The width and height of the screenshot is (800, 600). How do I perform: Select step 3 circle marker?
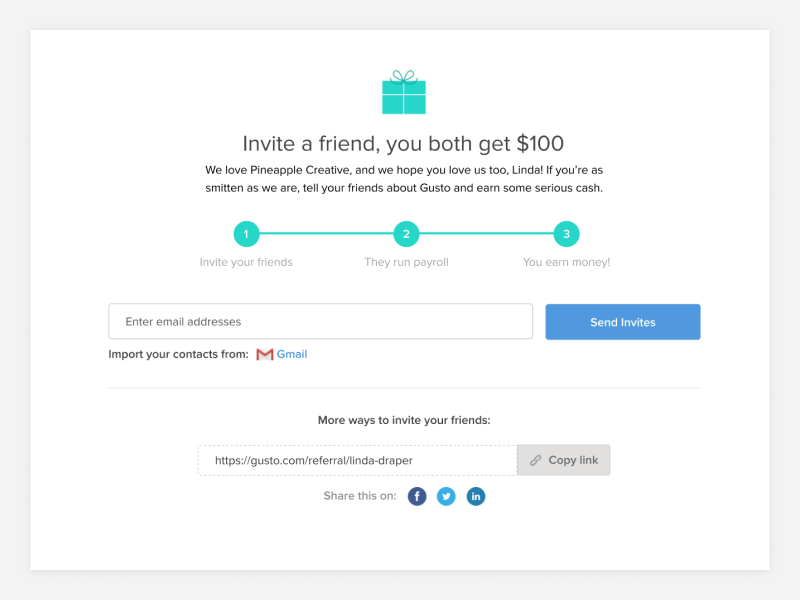[x=566, y=235]
